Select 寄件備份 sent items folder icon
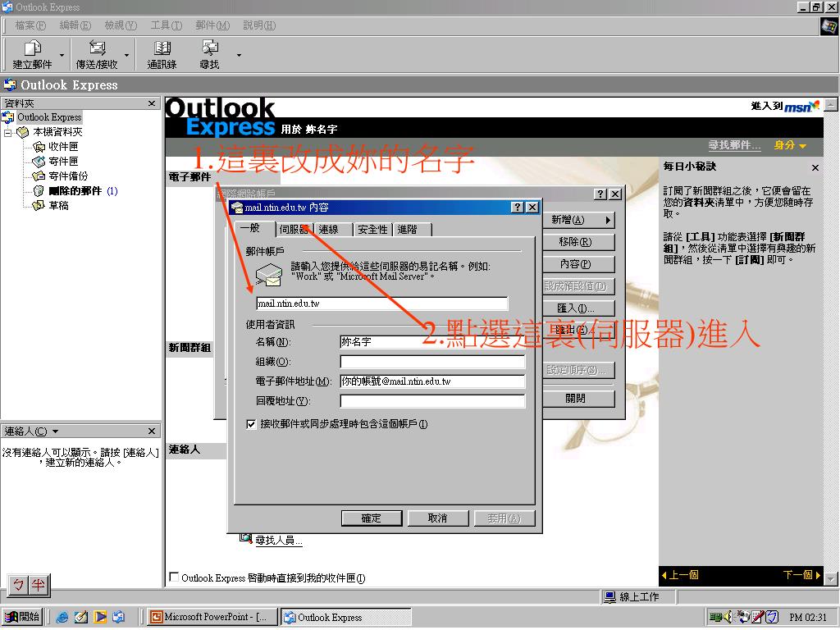Screen dimensions: 840x630 pos(39,176)
